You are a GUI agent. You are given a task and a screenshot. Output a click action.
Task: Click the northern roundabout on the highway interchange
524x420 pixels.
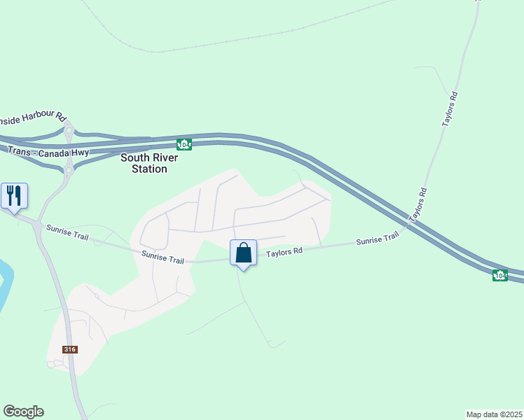pos(69,130)
